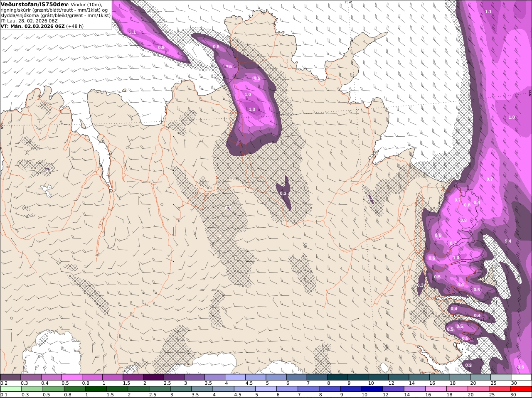Select the dark mauve 0.2–0.3 swatch in the top legend row

coord(10,377)
